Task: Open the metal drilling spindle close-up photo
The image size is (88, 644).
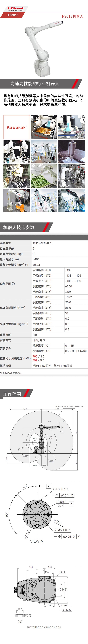Action: point(71,152)
